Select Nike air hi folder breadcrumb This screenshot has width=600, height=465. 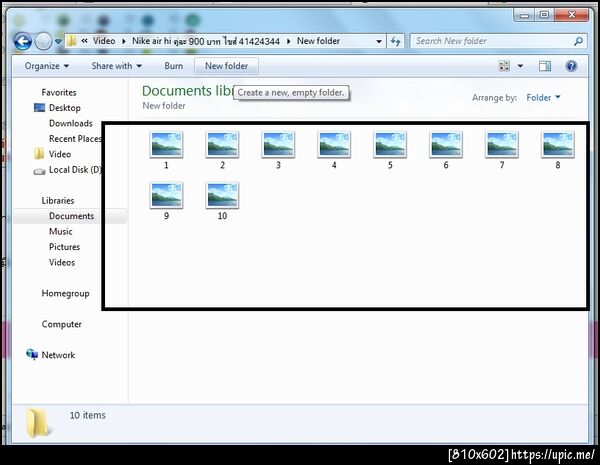coord(206,41)
